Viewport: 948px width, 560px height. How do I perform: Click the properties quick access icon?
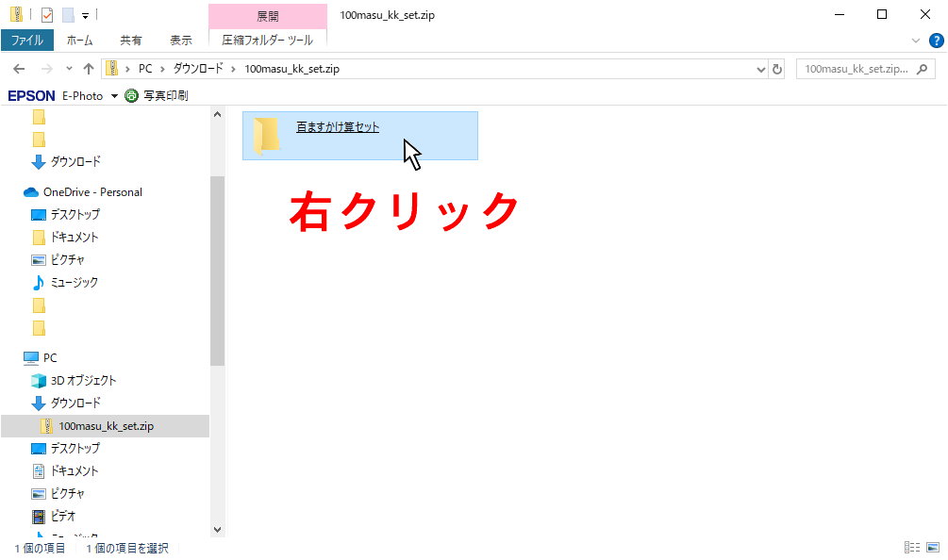pos(46,15)
